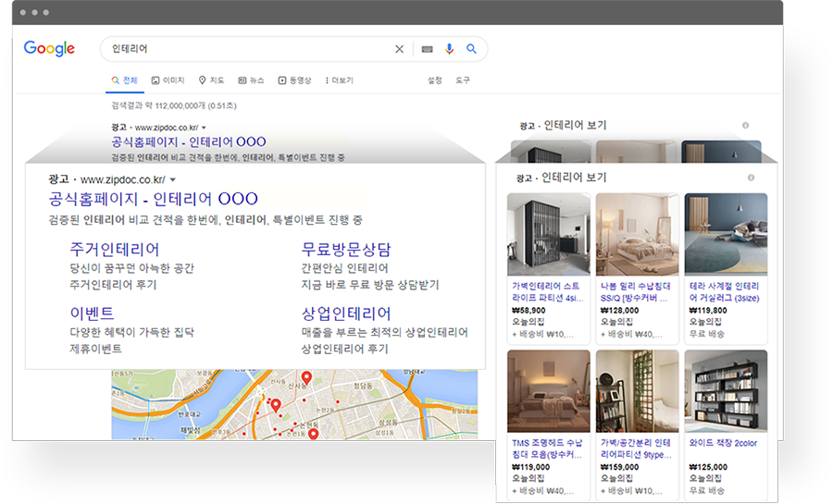Click the red map pin near 신사동

306,377
